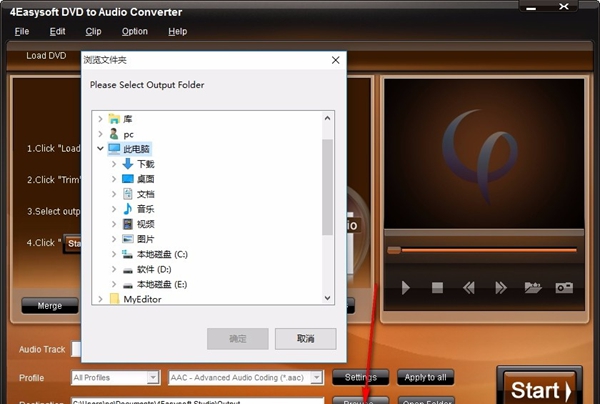This screenshot has width=600, height=404.
Task: Select 本地磁盘 (C:) drive
Action: pos(155,254)
